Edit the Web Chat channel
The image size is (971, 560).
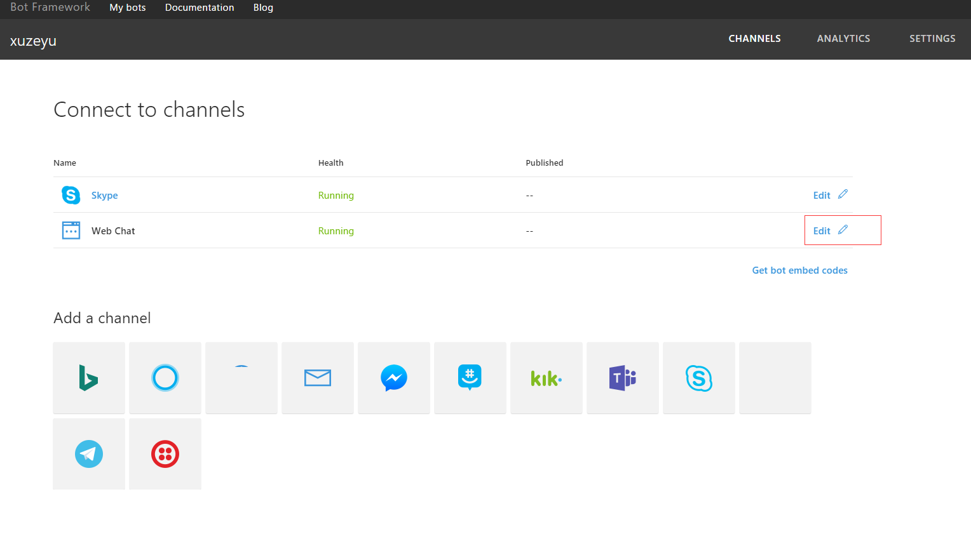[830, 230]
